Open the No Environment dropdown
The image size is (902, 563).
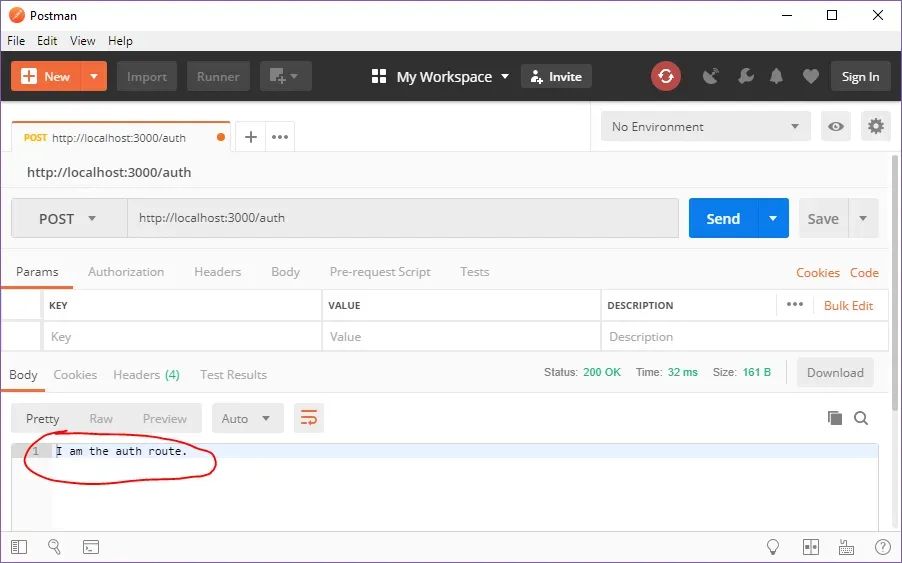[706, 127]
